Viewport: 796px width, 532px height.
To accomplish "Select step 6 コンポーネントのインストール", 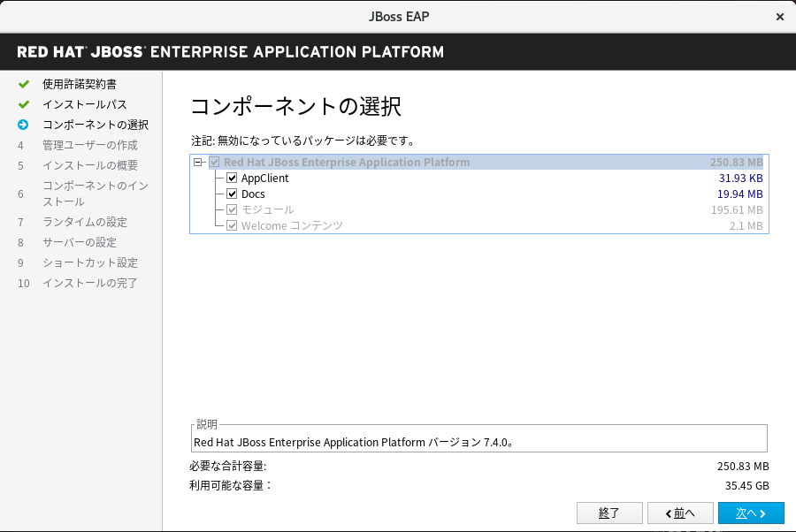I will [96, 194].
